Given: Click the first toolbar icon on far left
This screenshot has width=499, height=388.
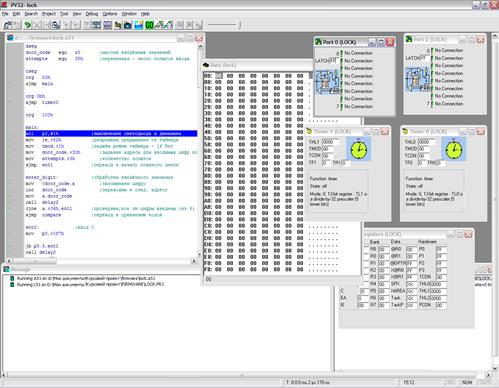Looking at the screenshot, I should (x=7, y=25).
